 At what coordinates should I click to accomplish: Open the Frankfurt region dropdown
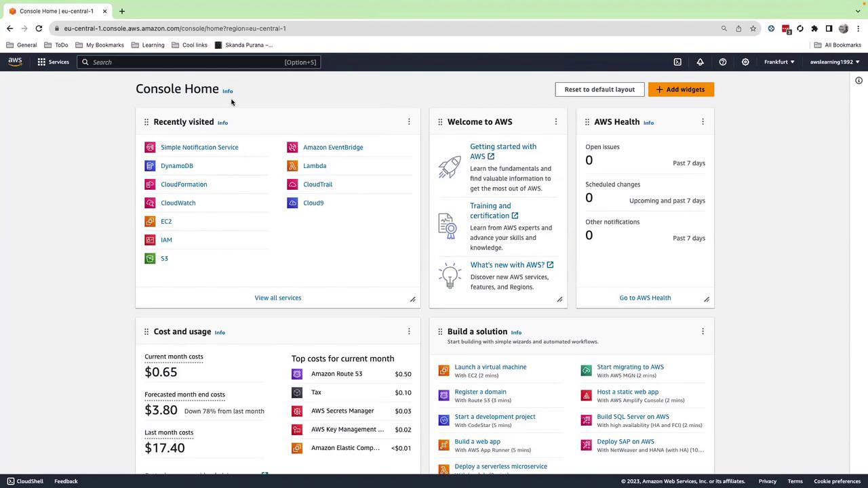779,62
